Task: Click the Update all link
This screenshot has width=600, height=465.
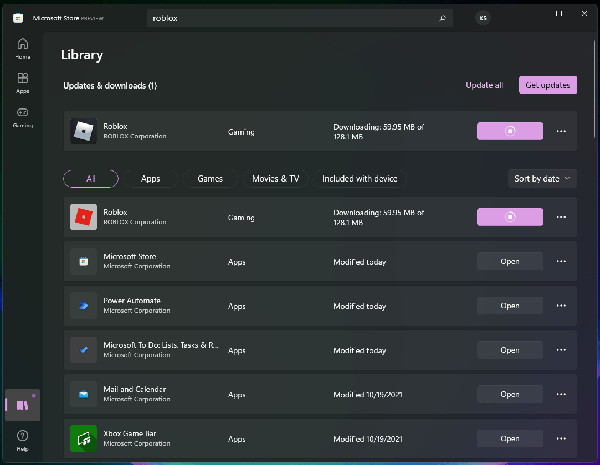Action: coord(484,85)
